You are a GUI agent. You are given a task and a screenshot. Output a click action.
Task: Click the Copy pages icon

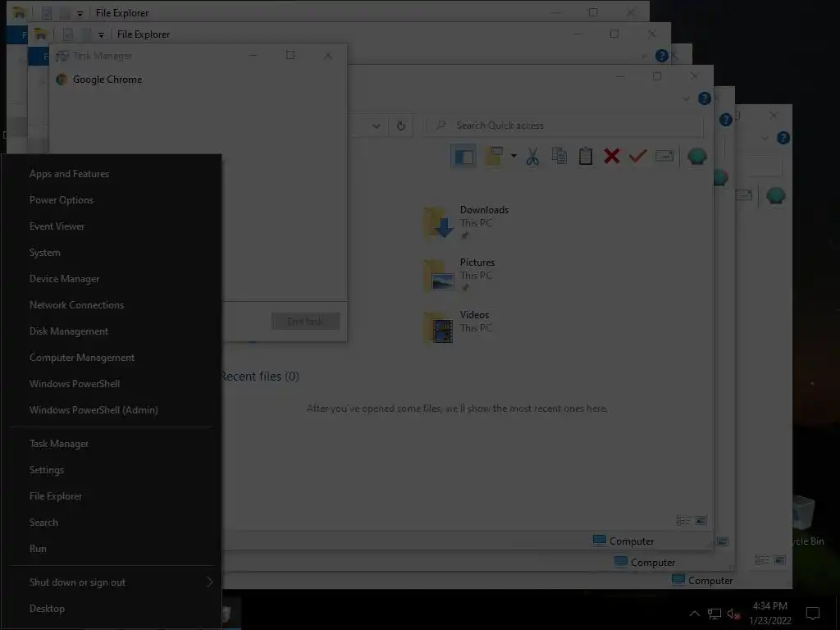(x=559, y=156)
